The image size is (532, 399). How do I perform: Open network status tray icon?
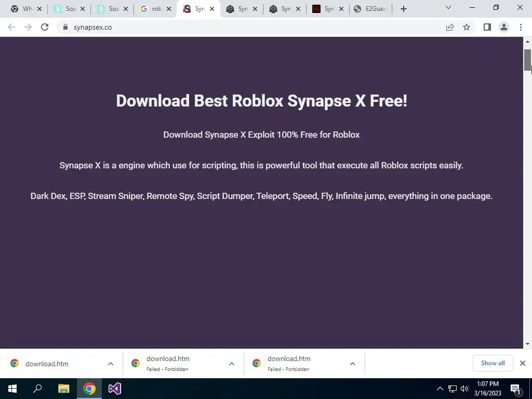453,389
